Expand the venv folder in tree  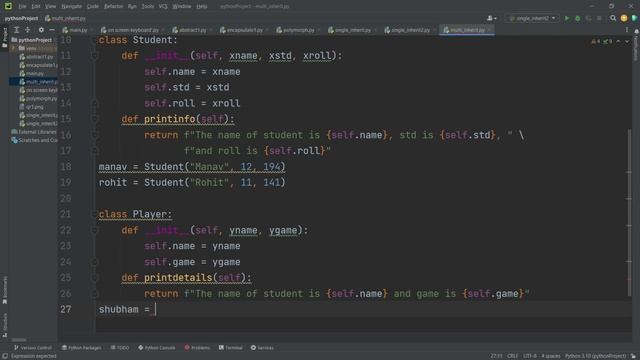click(13, 48)
